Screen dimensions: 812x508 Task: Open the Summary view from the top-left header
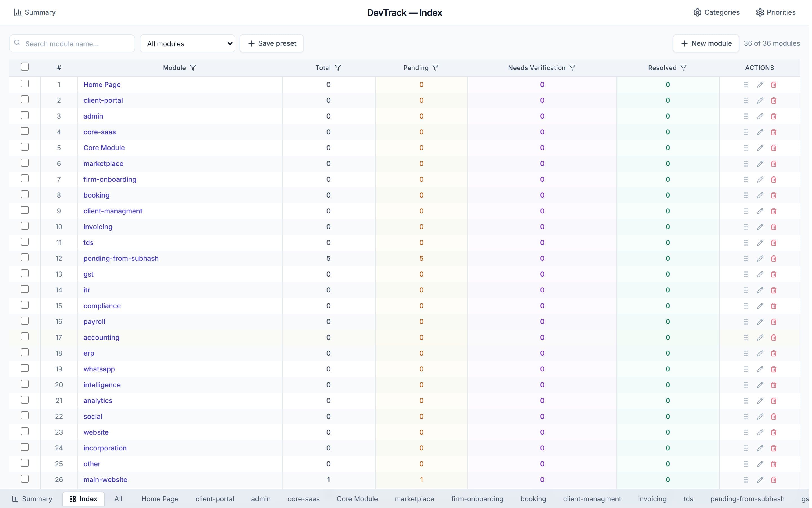pos(35,12)
